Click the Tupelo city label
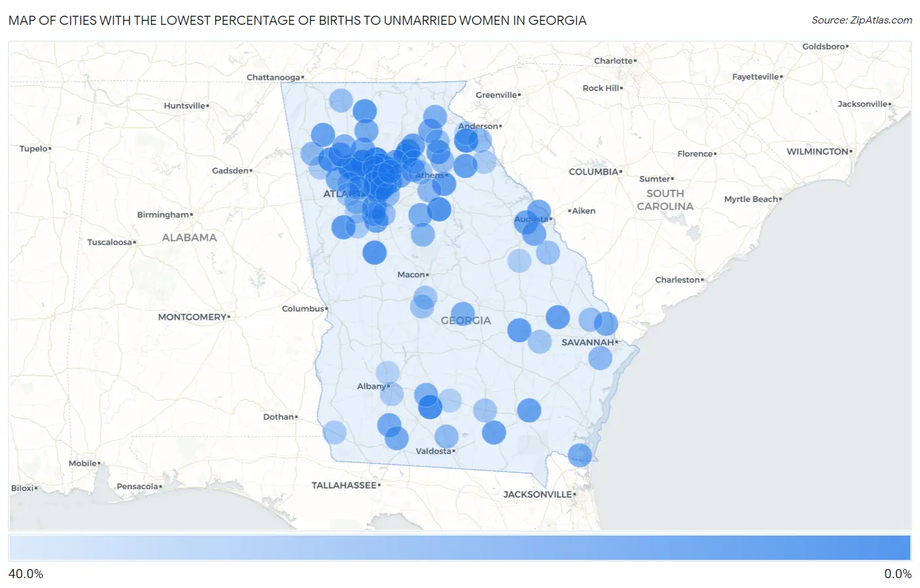 coord(33,148)
